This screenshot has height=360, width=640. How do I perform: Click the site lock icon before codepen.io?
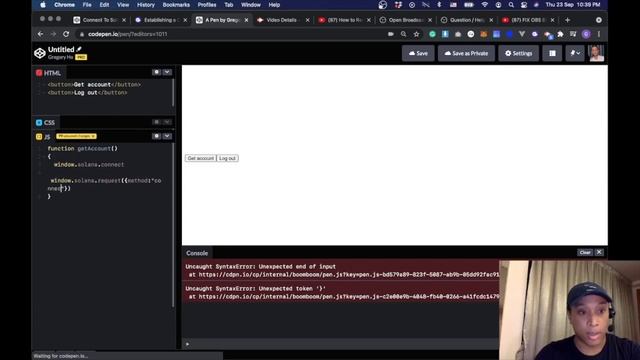tap(82, 34)
